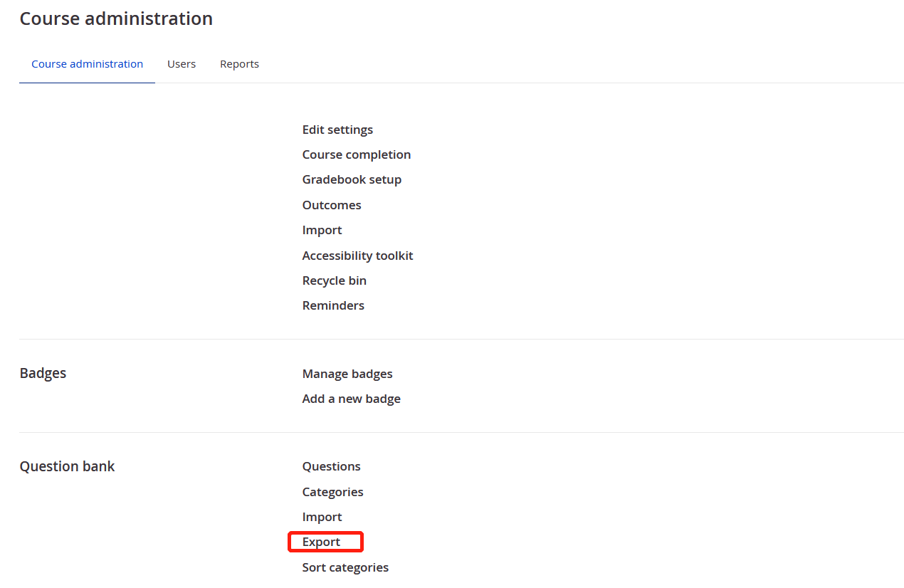Launch the Accessibility toolkit

click(x=357, y=256)
